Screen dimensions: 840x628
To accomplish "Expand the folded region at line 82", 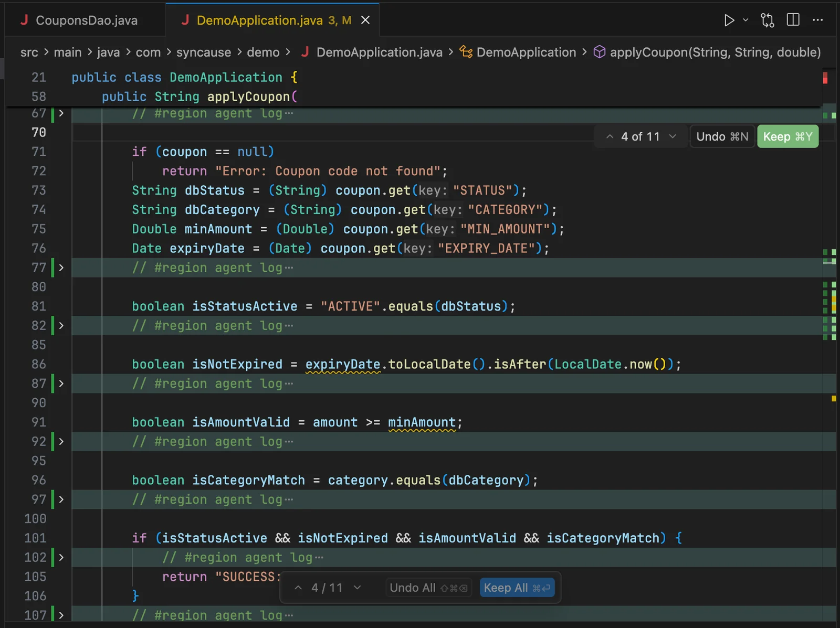I will [61, 326].
